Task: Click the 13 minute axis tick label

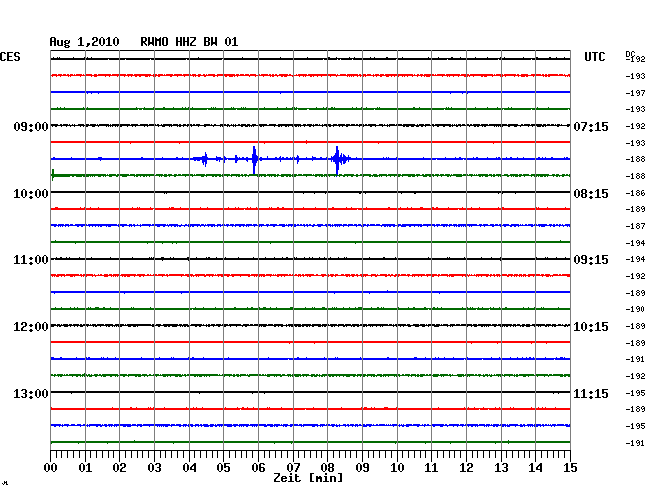Action: 501,468
